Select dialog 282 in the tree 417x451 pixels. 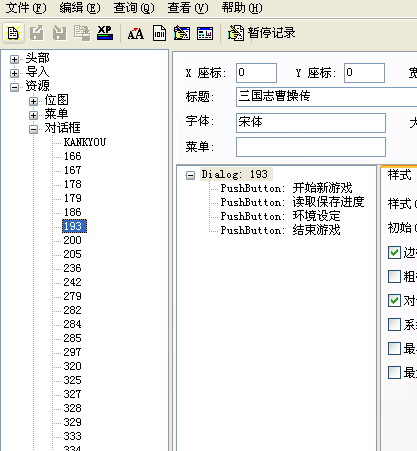(72, 310)
